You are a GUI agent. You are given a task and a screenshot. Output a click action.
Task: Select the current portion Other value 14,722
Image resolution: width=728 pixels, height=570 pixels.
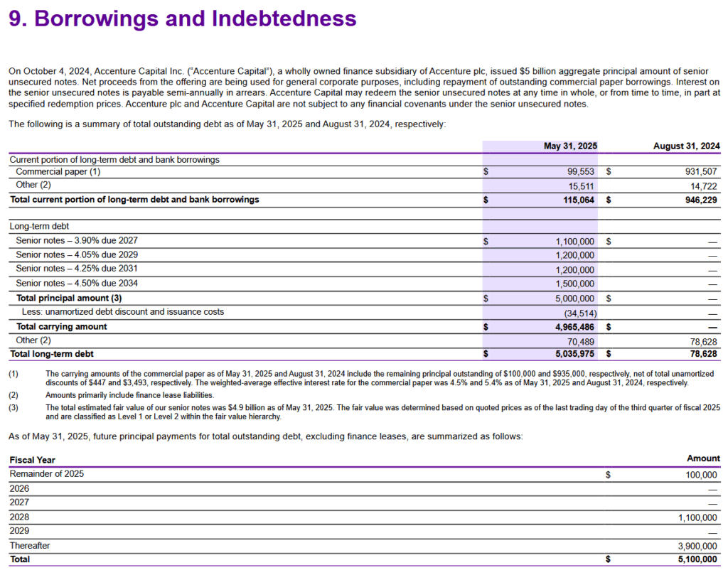[x=703, y=187]
